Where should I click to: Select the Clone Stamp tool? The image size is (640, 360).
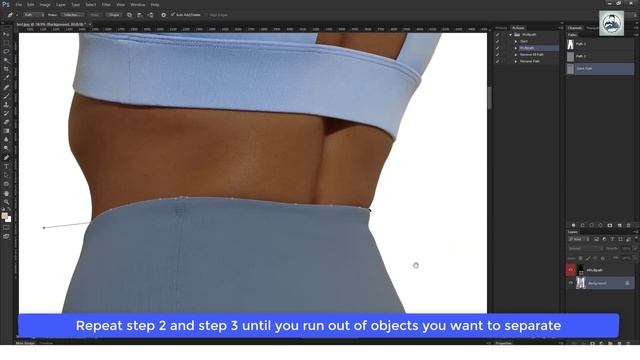coord(6,104)
